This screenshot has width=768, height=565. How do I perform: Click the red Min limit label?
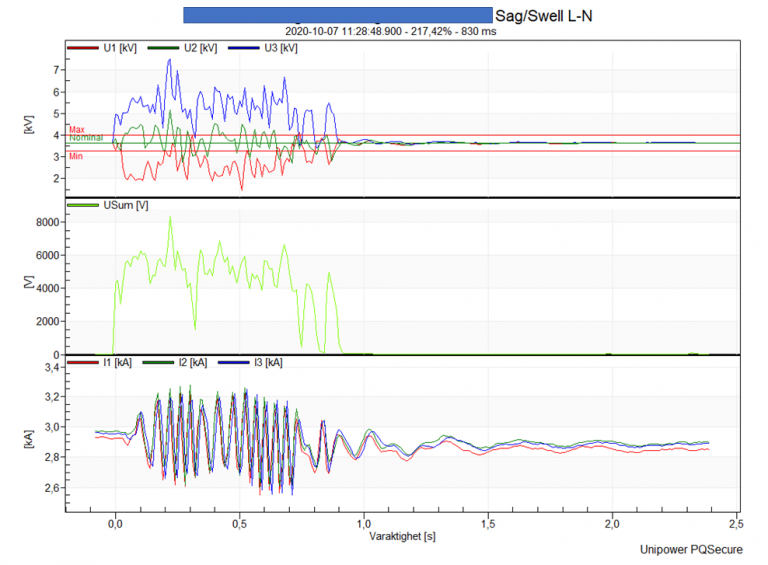coord(76,156)
